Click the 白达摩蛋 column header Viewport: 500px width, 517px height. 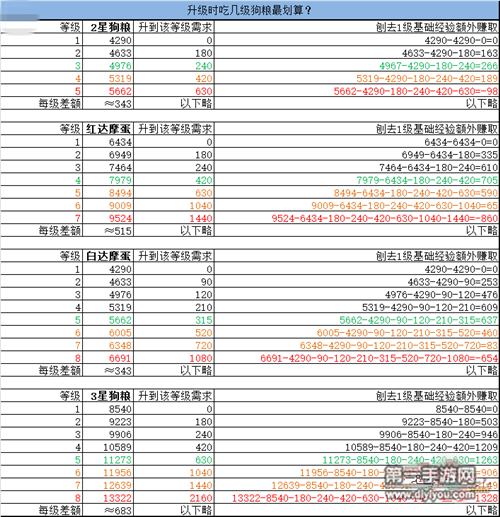click(108, 256)
